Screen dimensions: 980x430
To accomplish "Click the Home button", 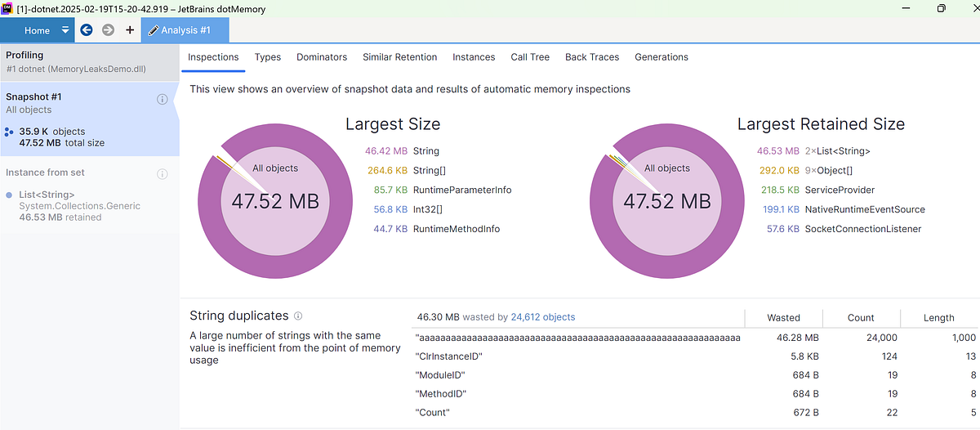I will pyautogui.click(x=37, y=31).
